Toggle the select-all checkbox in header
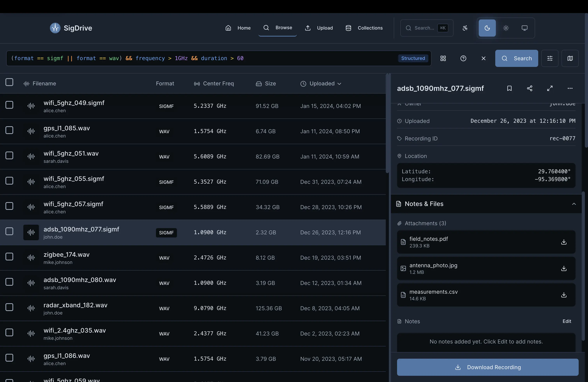The width and height of the screenshot is (588, 382). coord(9,82)
